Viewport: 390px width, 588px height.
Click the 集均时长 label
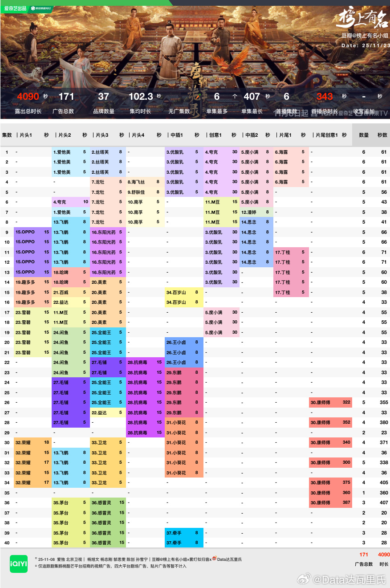(140, 111)
